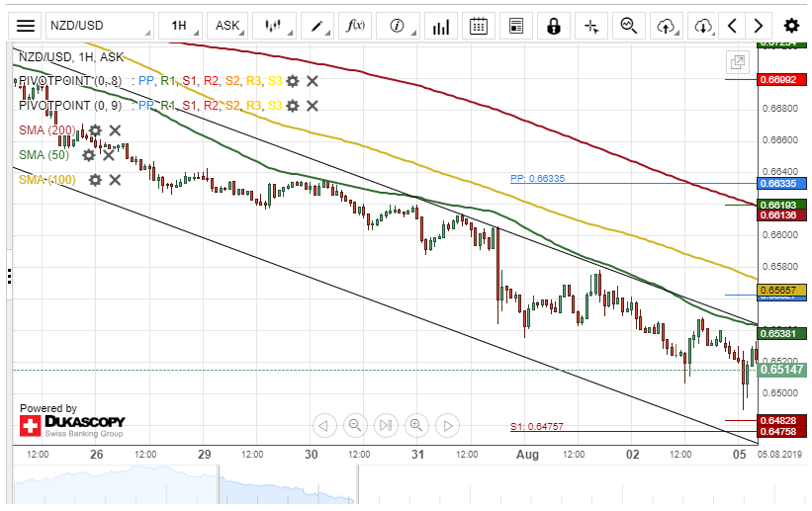The height and width of the screenshot is (511, 812).
Task: Remove the SMA (100) indicator
Action: pos(115,180)
